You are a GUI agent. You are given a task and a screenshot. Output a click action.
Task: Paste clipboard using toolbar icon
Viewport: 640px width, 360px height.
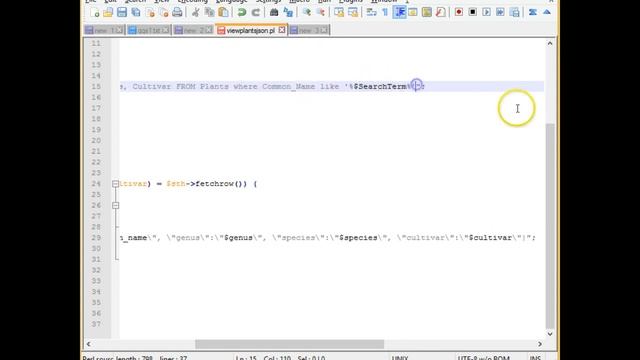[223, 12]
